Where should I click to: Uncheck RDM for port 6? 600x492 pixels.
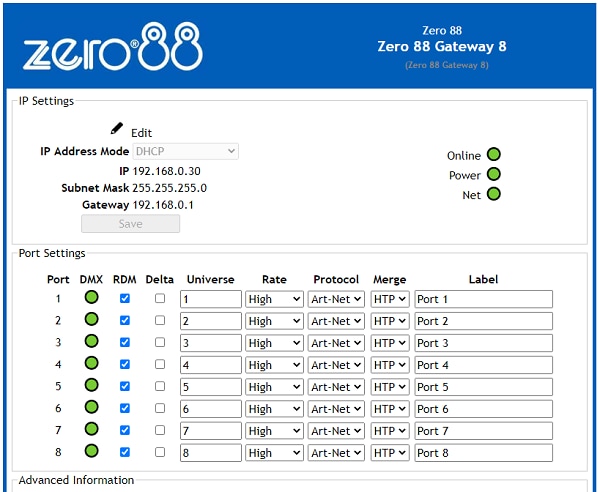[x=125, y=408]
